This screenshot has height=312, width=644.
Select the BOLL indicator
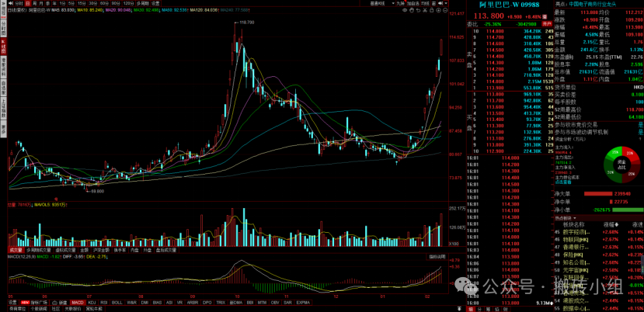click(x=117, y=302)
